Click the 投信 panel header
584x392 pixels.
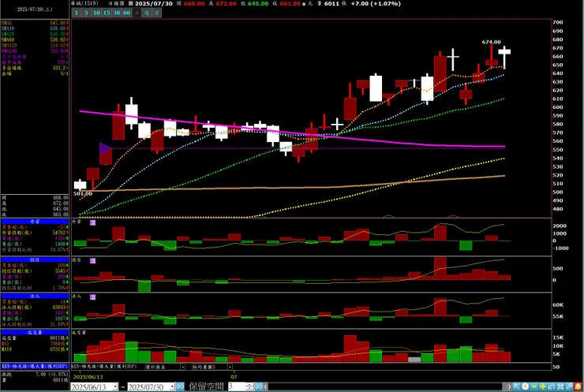pos(35,259)
